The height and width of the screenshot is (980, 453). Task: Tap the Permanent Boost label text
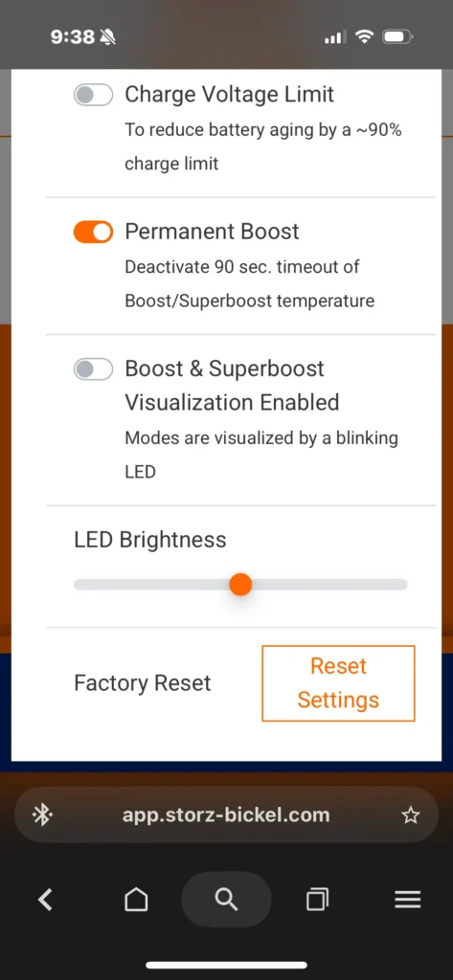click(212, 232)
